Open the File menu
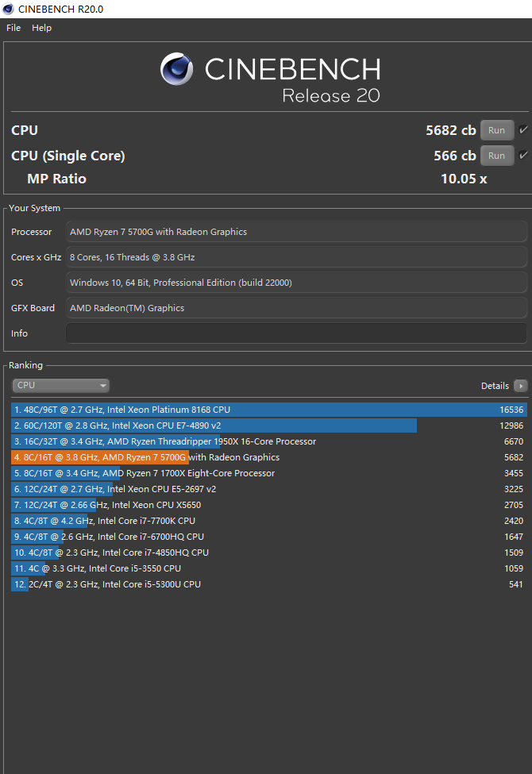This screenshot has height=774, width=532. tap(13, 28)
